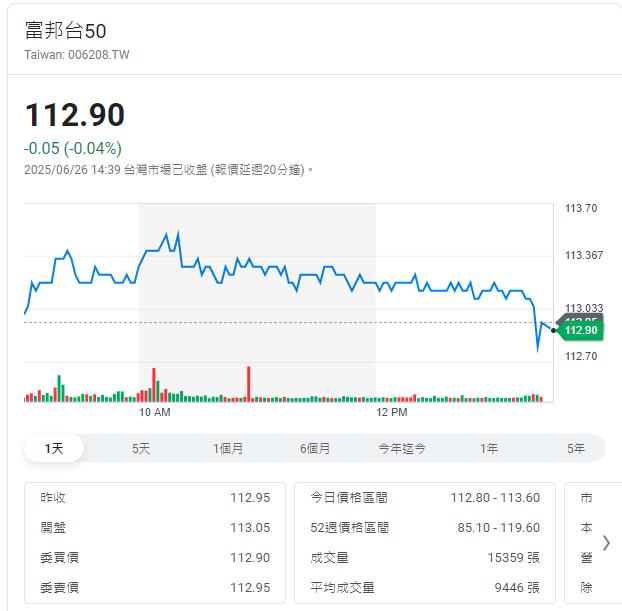Image resolution: width=622 pixels, height=611 pixels.
Task: Click the 委賣價 label
Action: pyautogui.click(x=60, y=588)
